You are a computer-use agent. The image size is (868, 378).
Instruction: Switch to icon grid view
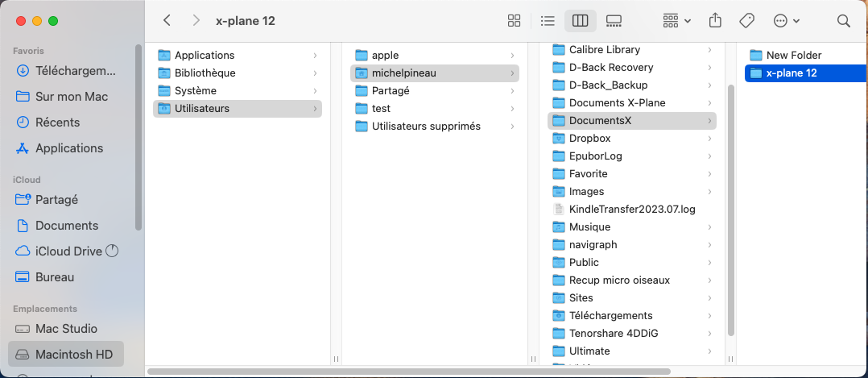(514, 21)
